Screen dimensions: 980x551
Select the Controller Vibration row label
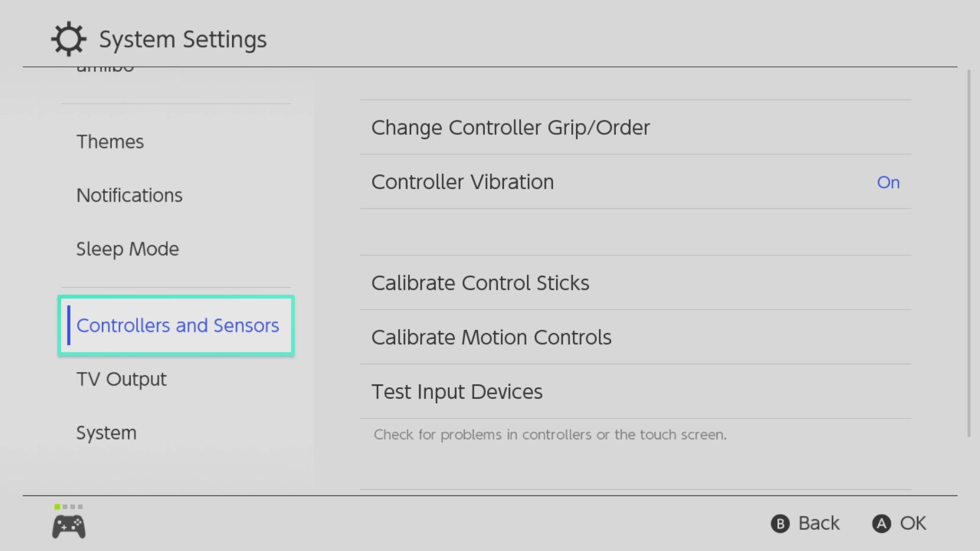point(462,182)
